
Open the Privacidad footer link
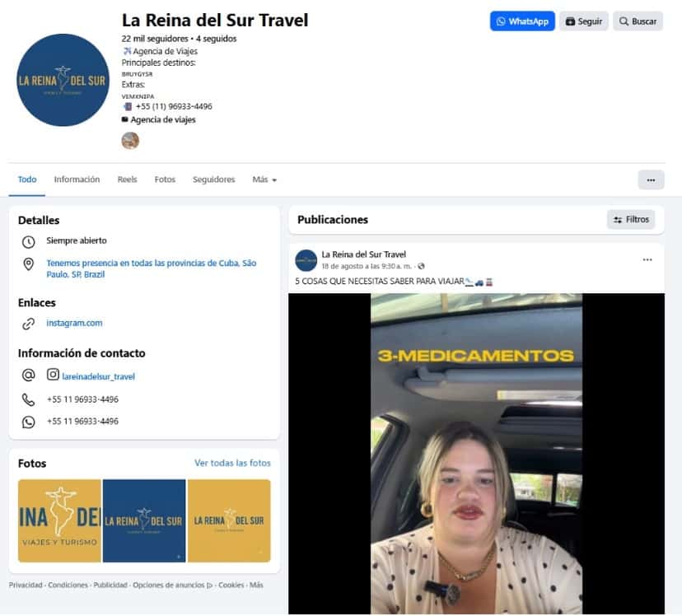click(26, 586)
